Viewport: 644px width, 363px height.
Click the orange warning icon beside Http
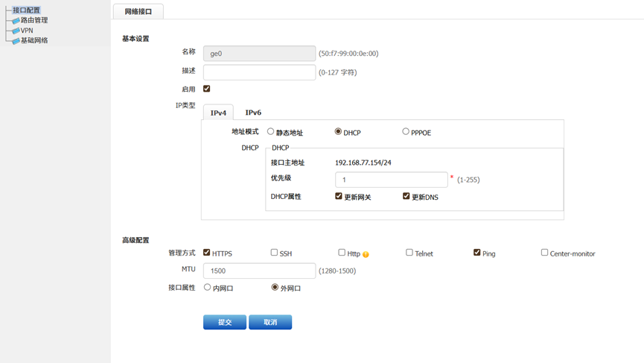[366, 254]
